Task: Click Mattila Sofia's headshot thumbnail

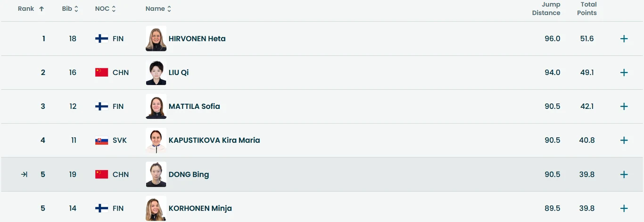Action: point(156,107)
